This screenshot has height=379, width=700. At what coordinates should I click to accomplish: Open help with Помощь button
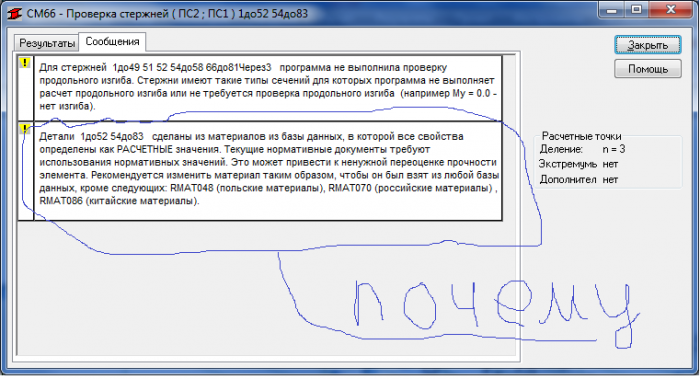[x=647, y=69]
